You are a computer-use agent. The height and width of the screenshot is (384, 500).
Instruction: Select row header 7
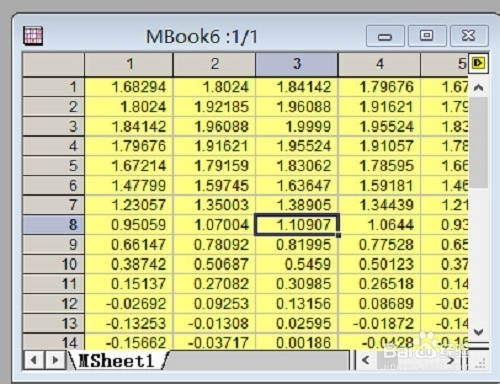pos(54,205)
